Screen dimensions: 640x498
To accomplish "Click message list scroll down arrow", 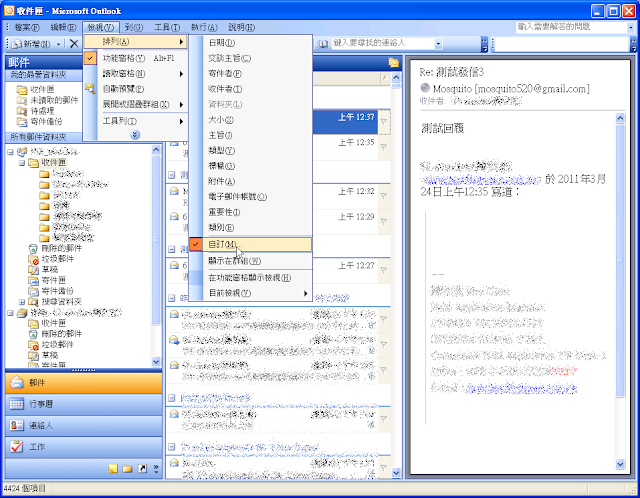I will click(396, 473).
